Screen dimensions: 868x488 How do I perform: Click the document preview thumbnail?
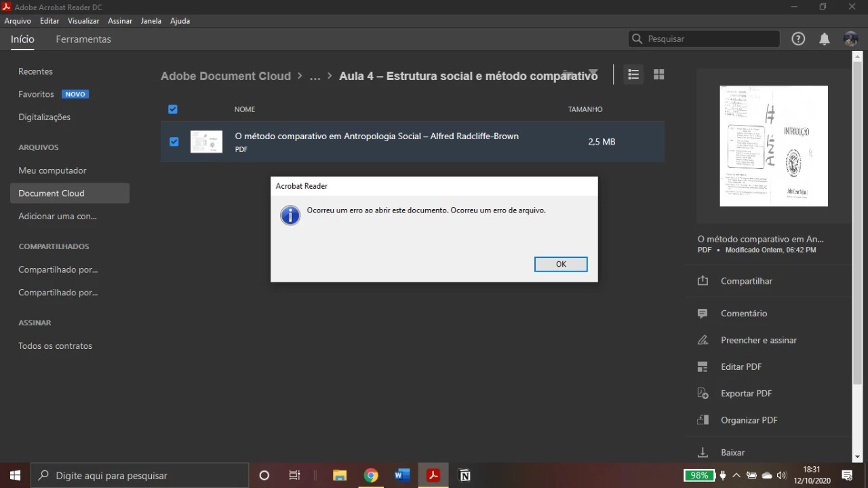point(774,146)
